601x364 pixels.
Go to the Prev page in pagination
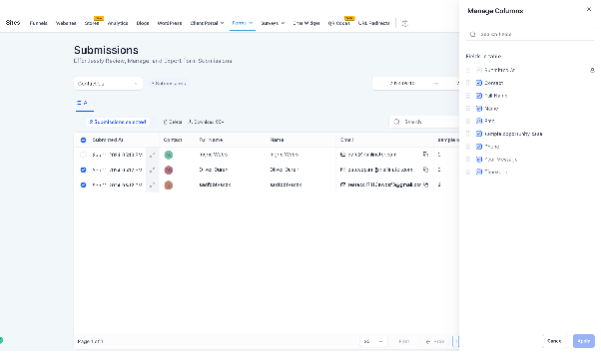coord(435,341)
